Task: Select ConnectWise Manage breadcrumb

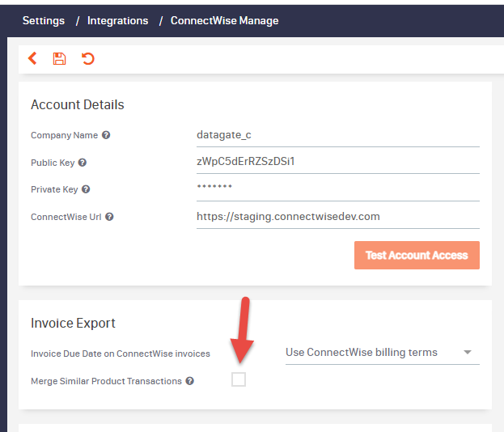Action: click(224, 20)
